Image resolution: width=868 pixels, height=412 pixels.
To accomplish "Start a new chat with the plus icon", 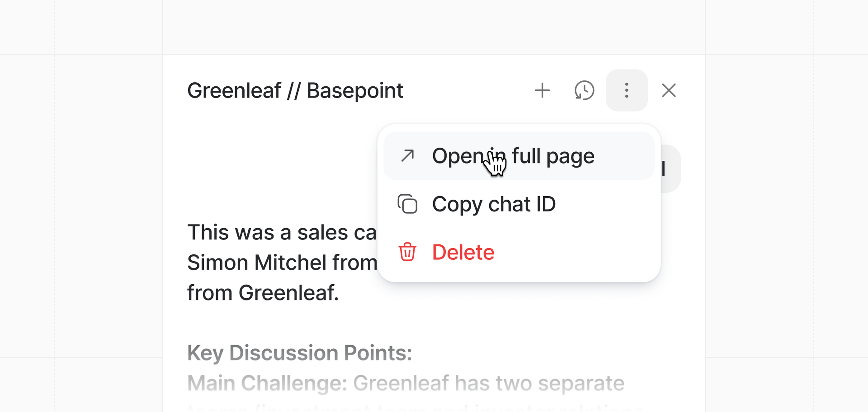I will (x=542, y=90).
